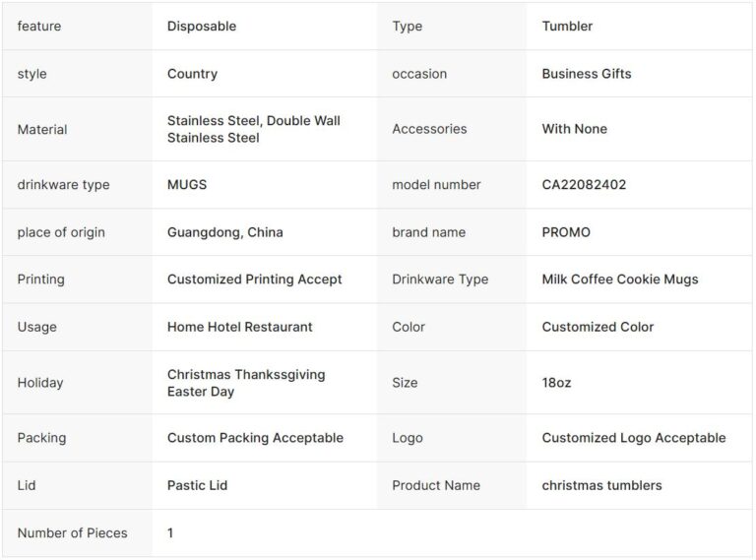Select the 'Country' style cell
The width and height of the screenshot is (756, 560).
click(x=192, y=74)
